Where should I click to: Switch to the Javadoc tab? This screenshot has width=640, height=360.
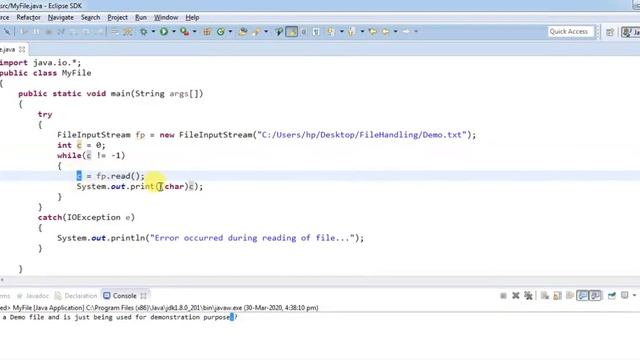33,296
